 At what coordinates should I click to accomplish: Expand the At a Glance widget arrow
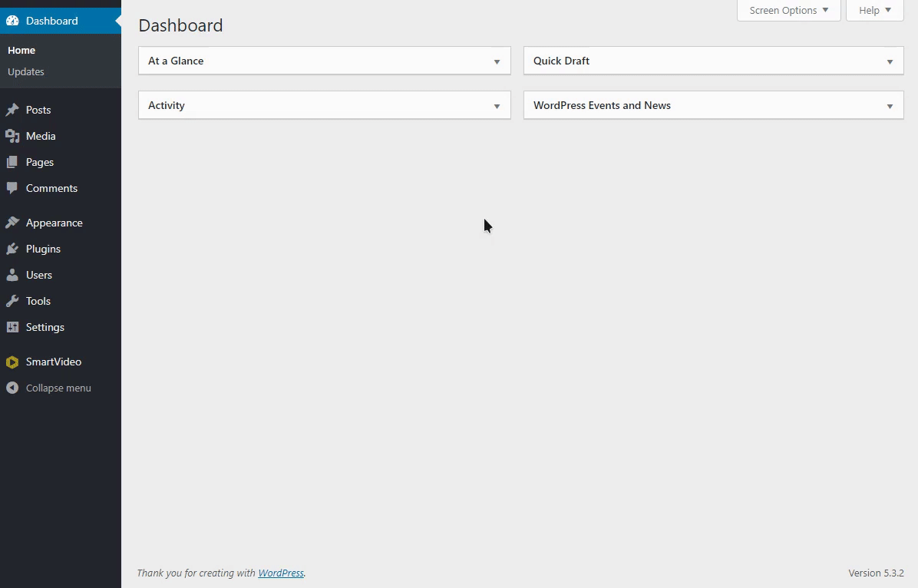[x=497, y=61]
